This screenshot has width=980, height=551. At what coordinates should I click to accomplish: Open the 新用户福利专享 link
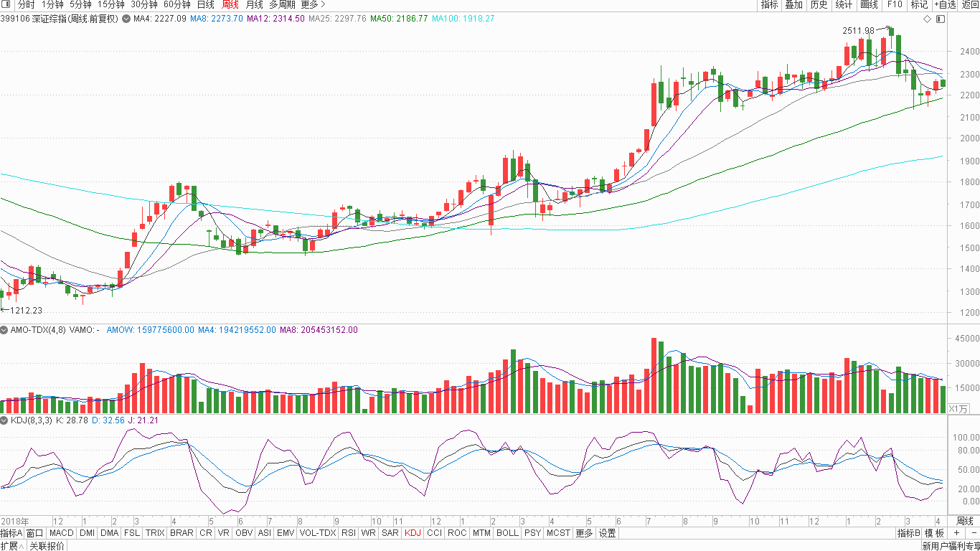tap(951, 546)
